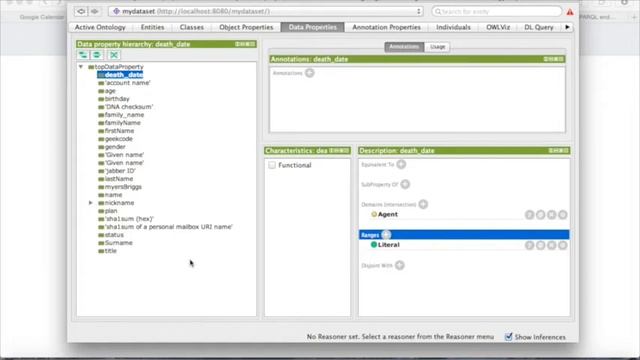
Task: Select the Data Properties tab
Action: point(313,27)
